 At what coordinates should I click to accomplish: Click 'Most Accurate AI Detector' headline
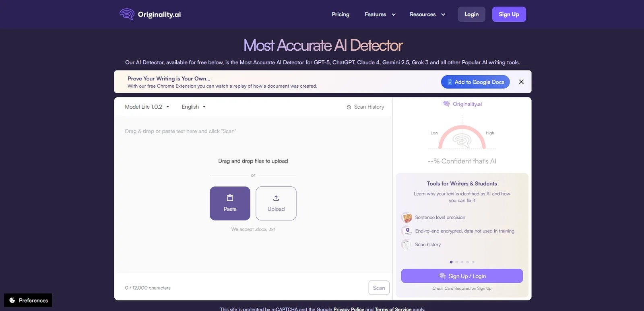pyautogui.click(x=323, y=45)
